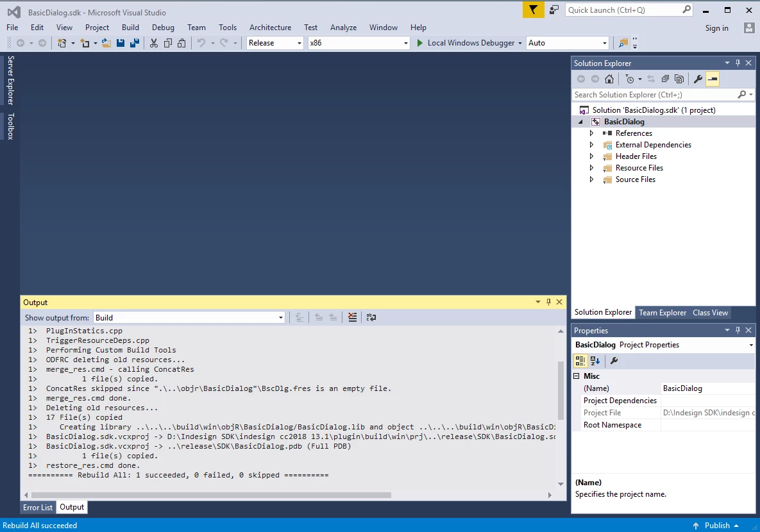760x532 pixels.
Task: Switch to the Team Explorer tab
Action: [662, 313]
